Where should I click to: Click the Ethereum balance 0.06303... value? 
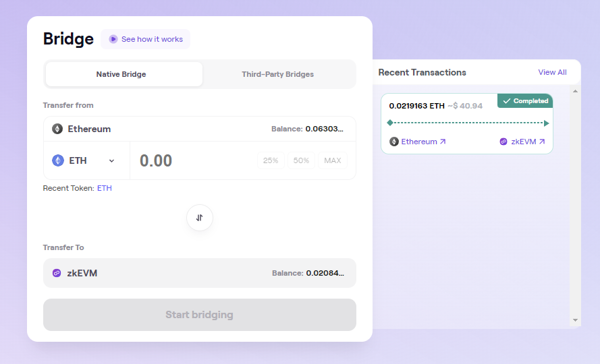point(325,129)
